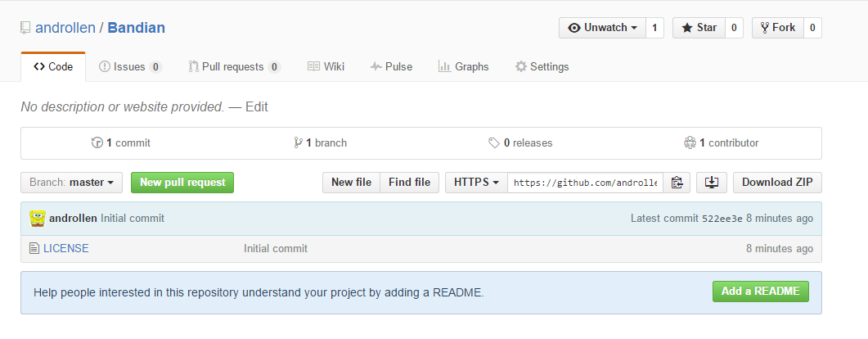868x339 pixels.
Task: Click the history icon beside 1 commit
Action: coord(97,143)
